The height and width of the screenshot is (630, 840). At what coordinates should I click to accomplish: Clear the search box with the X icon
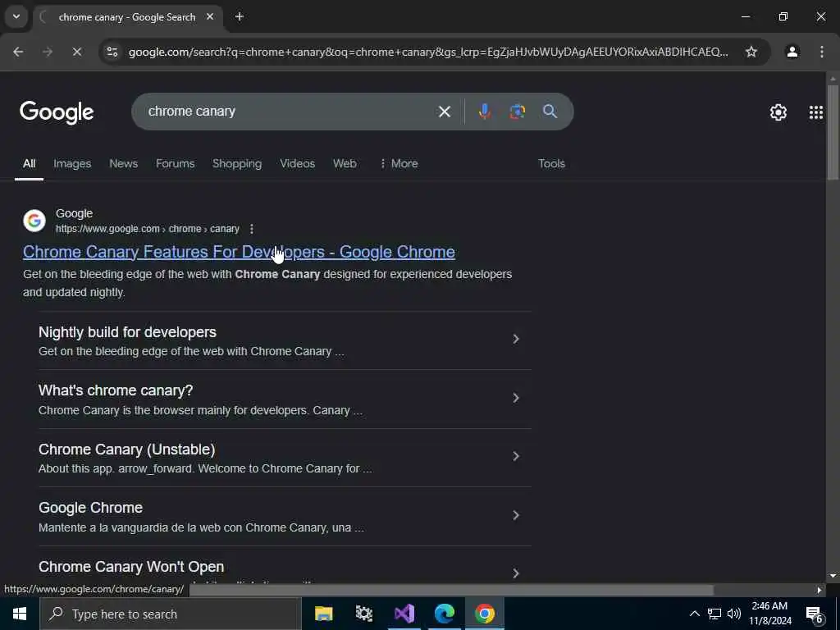click(x=444, y=112)
